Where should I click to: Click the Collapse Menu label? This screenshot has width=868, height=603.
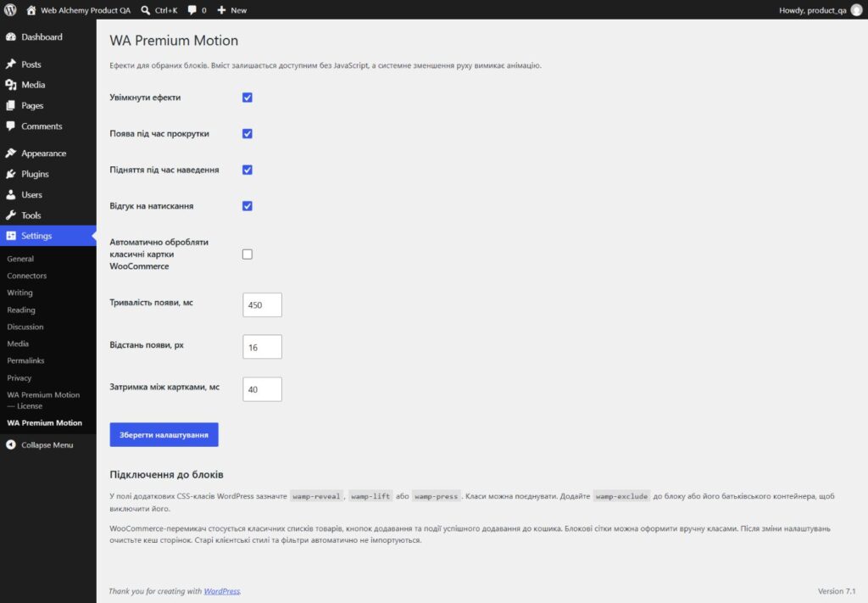point(47,445)
